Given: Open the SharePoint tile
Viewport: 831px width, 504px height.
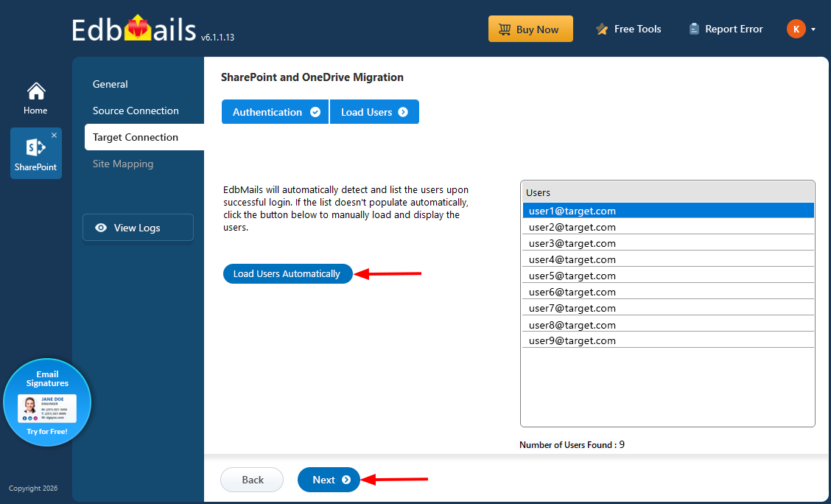Looking at the screenshot, I should point(35,154).
